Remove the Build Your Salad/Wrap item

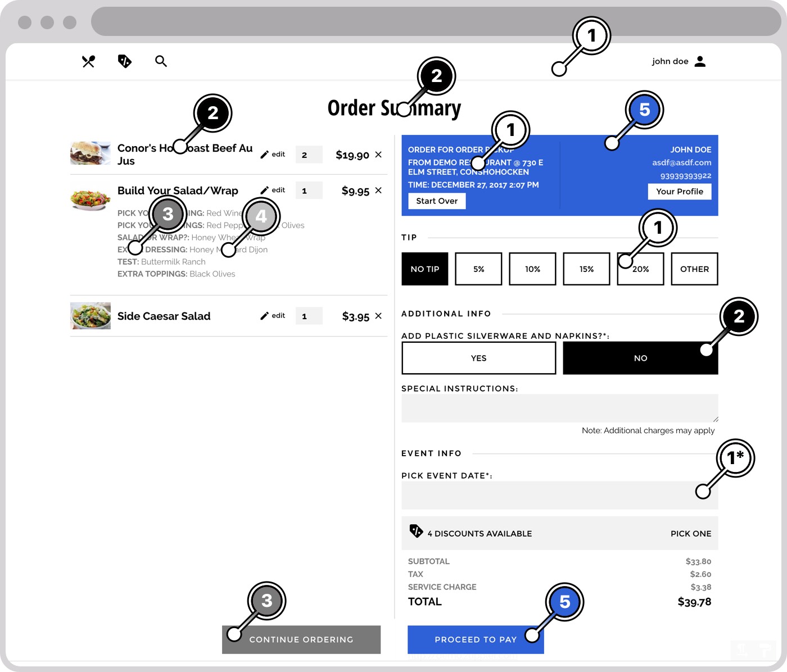tap(378, 190)
